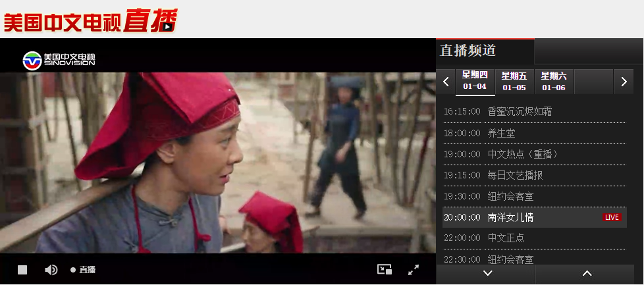Viewport: 644px width, 285px height.
Task: Click the red LIVE badge
Action: tap(612, 217)
